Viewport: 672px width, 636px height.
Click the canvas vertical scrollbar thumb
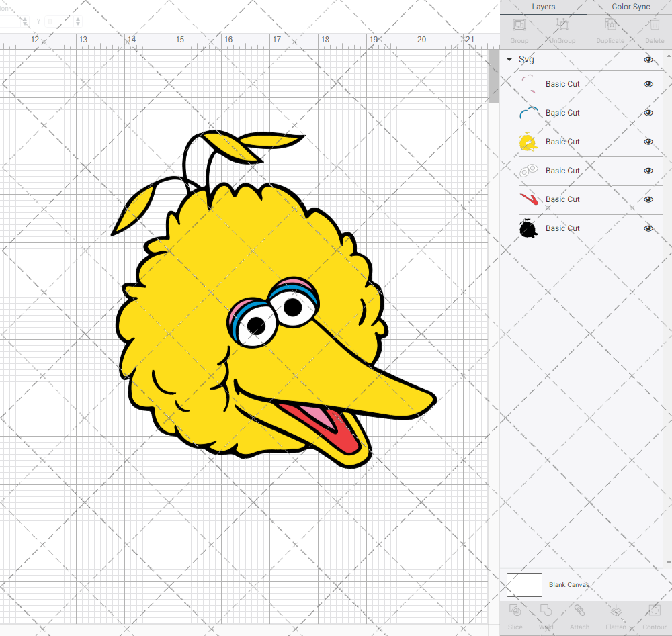click(x=494, y=77)
